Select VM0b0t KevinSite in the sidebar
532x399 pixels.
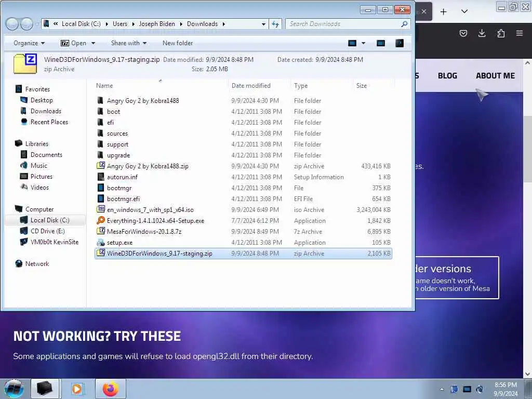(54, 242)
